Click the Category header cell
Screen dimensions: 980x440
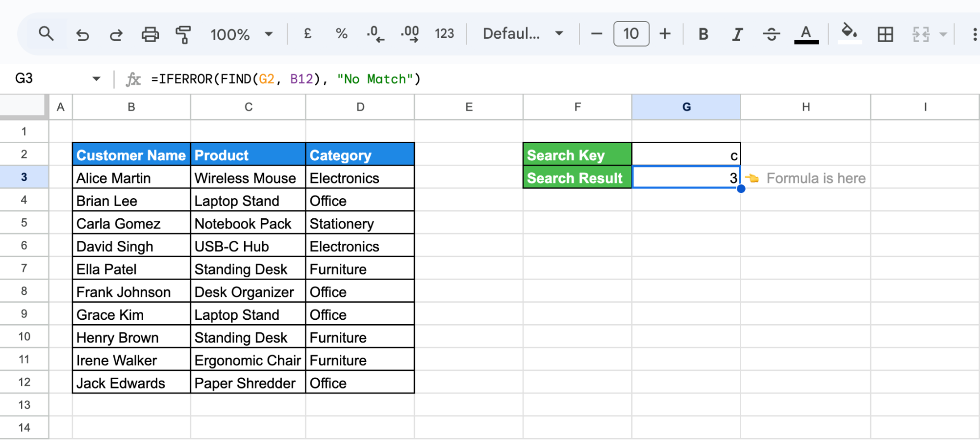[x=360, y=155]
